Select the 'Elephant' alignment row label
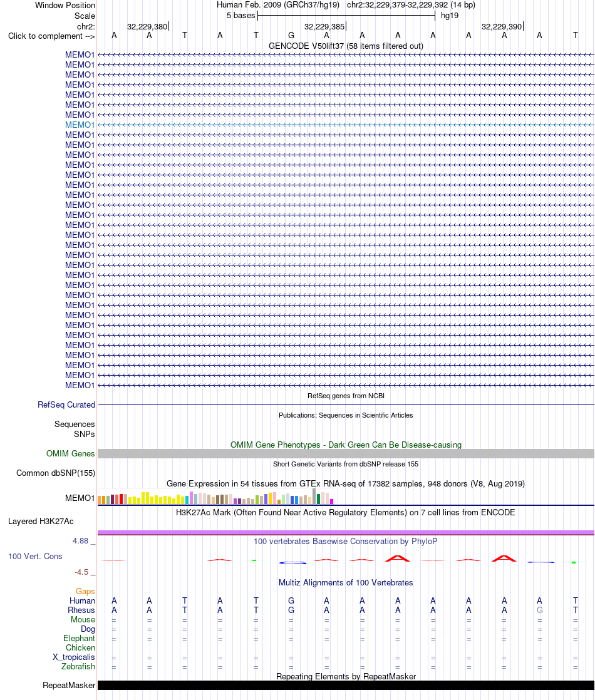 click(x=79, y=639)
